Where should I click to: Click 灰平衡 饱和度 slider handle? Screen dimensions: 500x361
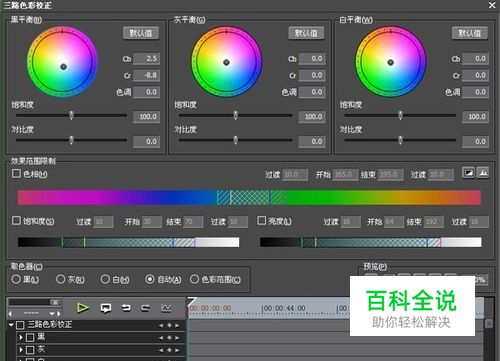coord(236,115)
